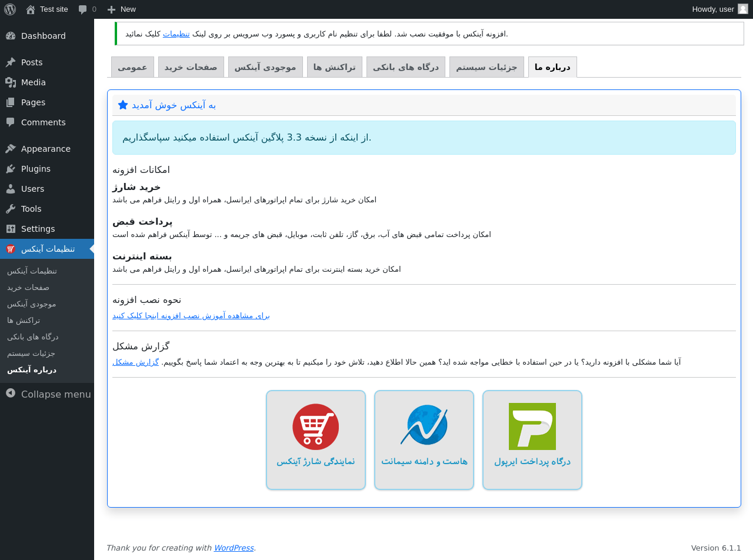
Task: Click the Test site name
Action: [54, 9]
